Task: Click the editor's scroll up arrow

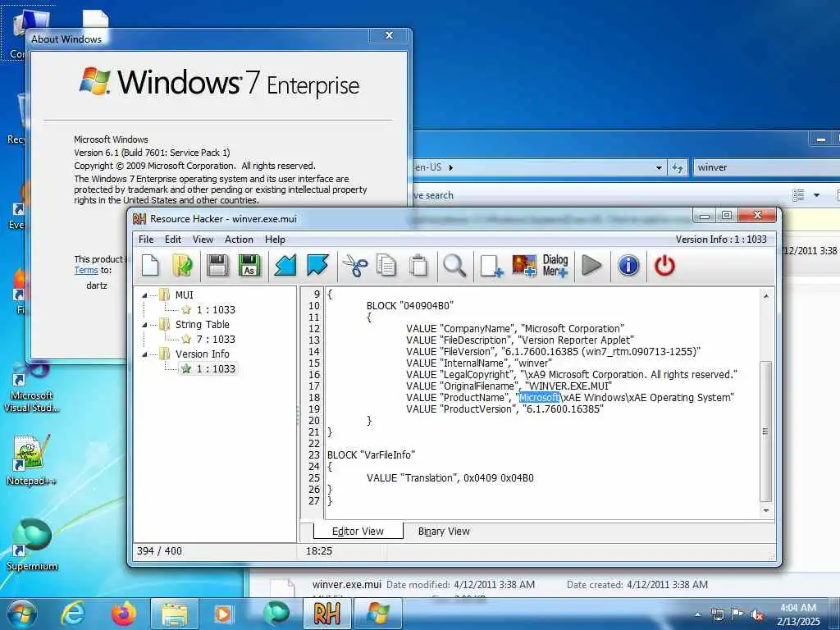Action: pyautogui.click(x=766, y=295)
